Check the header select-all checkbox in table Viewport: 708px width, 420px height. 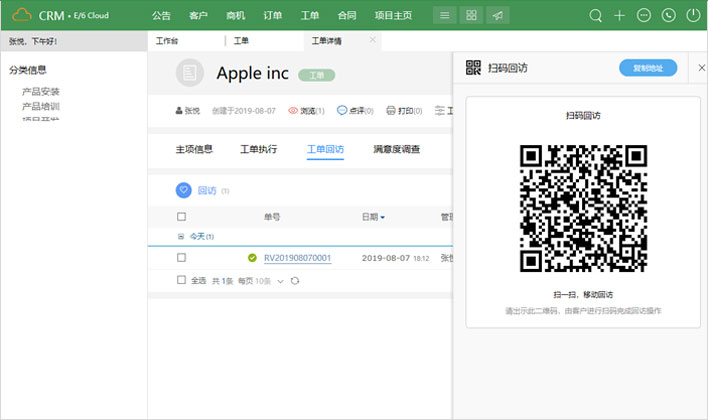pos(181,217)
